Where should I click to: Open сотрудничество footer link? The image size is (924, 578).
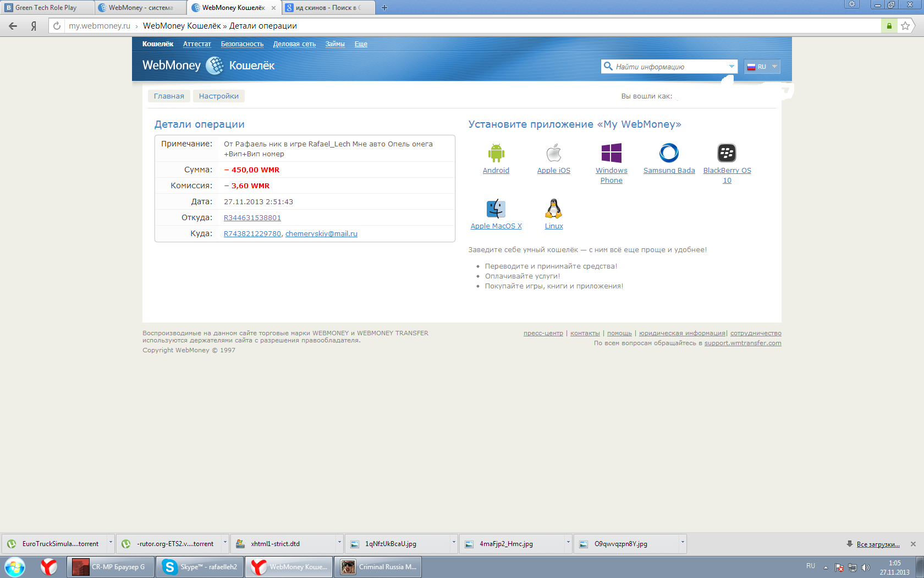(x=756, y=334)
